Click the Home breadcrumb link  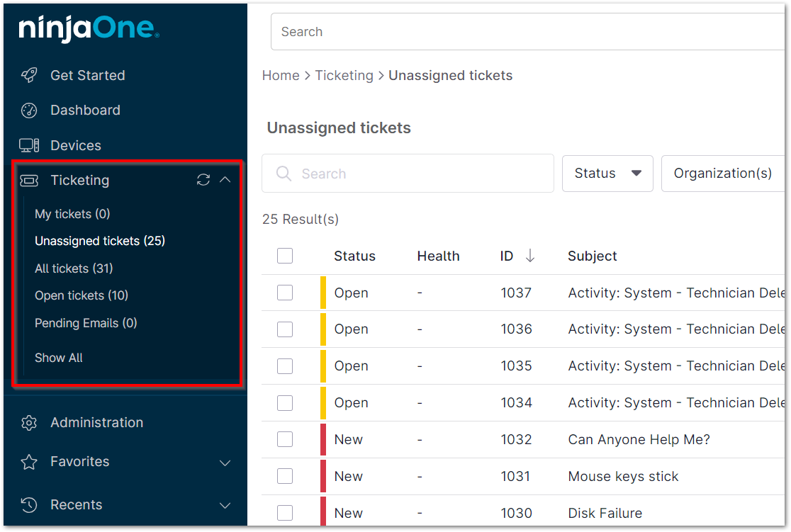[281, 75]
